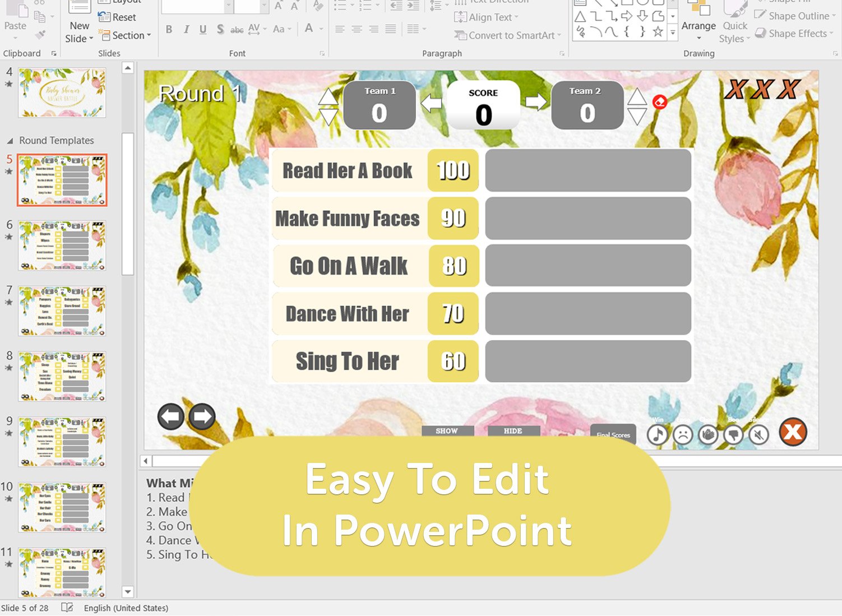
Task: Select slide 4 thumbnail
Action: [62, 92]
